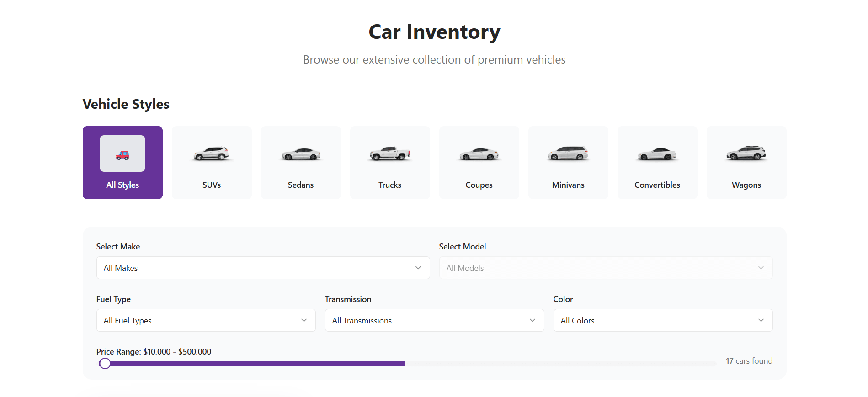Click the price range slider handle
Image resolution: width=868 pixels, height=397 pixels.
pos(105,364)
